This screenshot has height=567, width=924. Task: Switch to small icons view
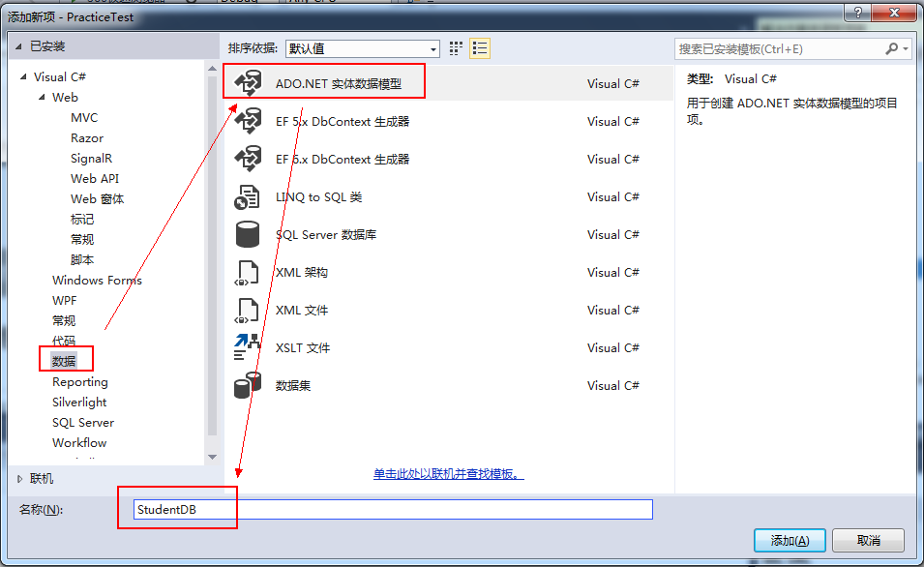[456, 48]
